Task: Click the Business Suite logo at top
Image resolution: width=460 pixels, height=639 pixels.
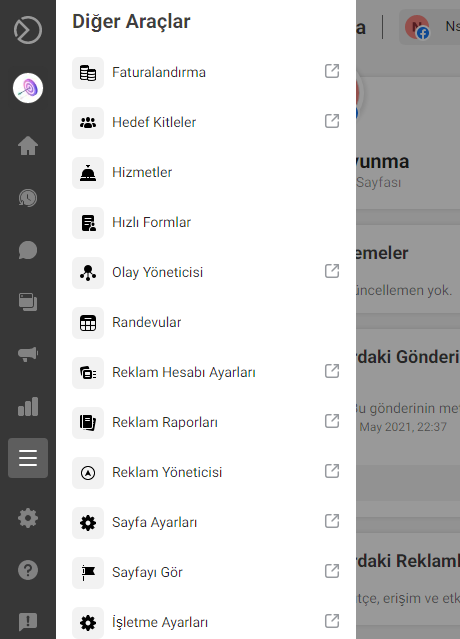Action: point(28,30)
